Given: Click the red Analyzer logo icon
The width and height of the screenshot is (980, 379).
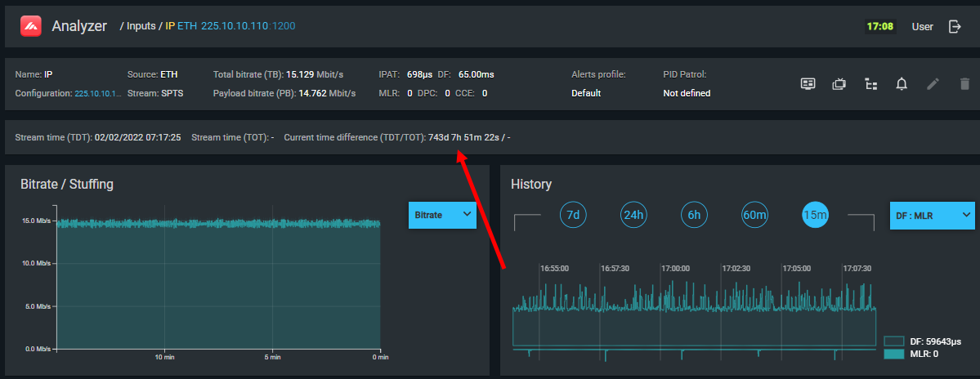Looking at the screenshot, I should (31, 26).
